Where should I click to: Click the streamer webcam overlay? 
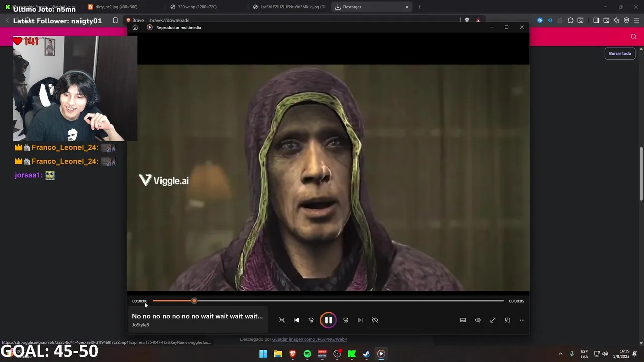click(x=75, y=88)
